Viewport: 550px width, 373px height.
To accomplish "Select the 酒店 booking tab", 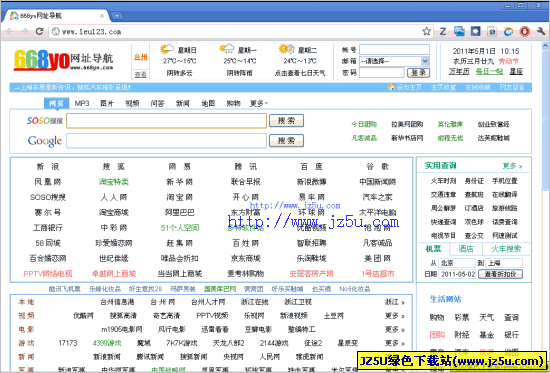I will tap(466, 249).
